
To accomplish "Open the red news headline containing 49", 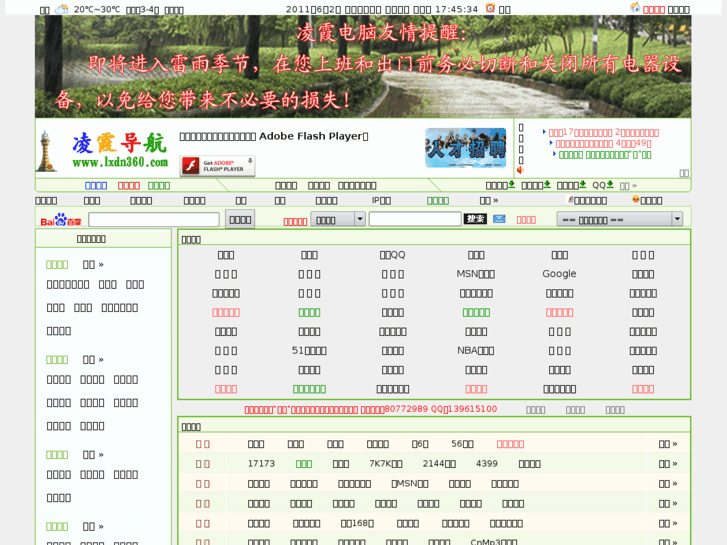I will tap(603, 144).
